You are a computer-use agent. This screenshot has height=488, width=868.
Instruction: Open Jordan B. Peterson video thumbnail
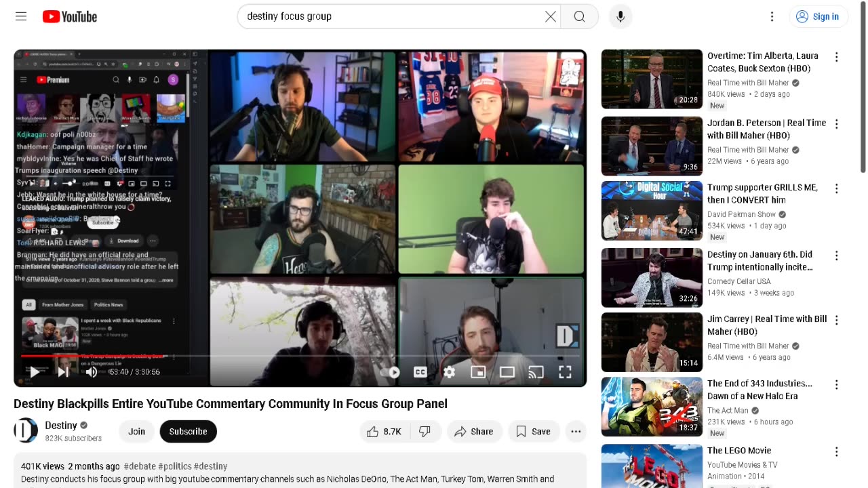652,146
